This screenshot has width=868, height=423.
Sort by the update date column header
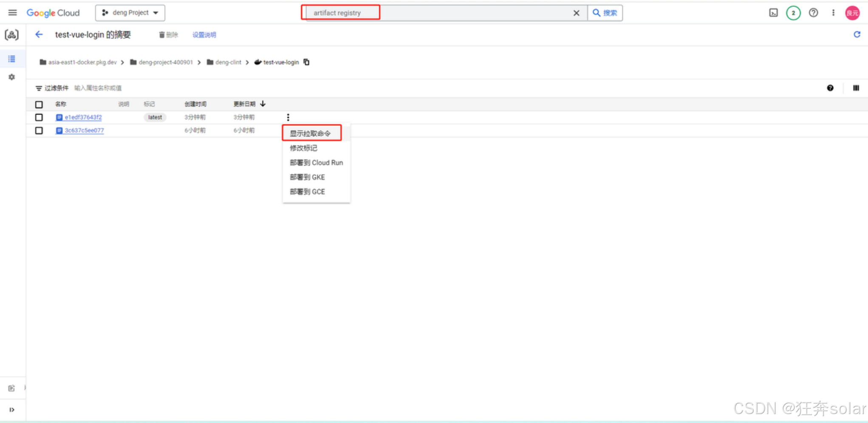244,104
